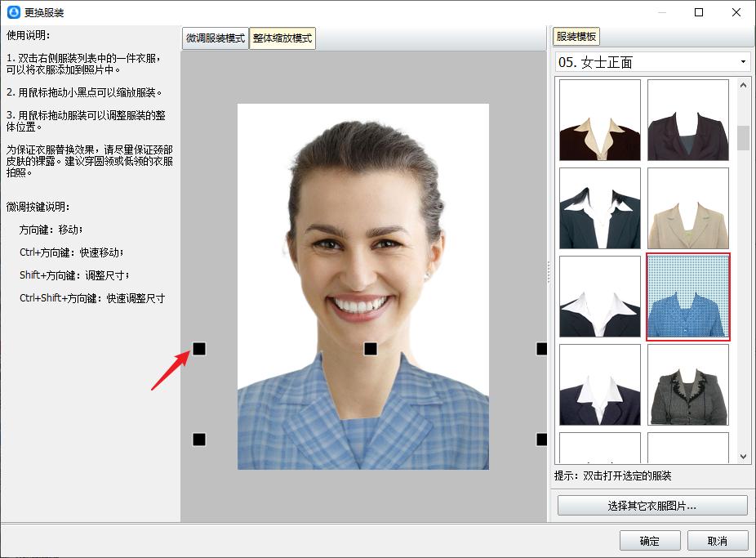
Task: Switch to the 微调服装模式 tab
Action: point(214,38)
